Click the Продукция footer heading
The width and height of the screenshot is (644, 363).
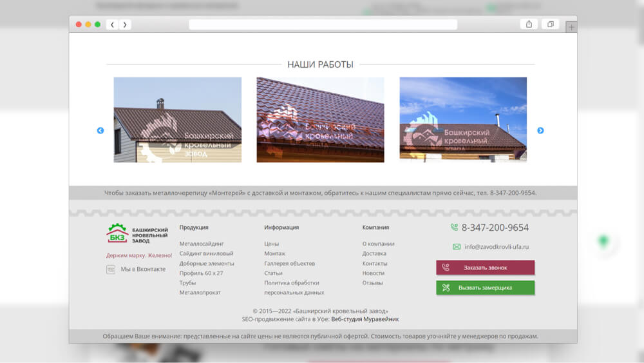coord(194,228)
